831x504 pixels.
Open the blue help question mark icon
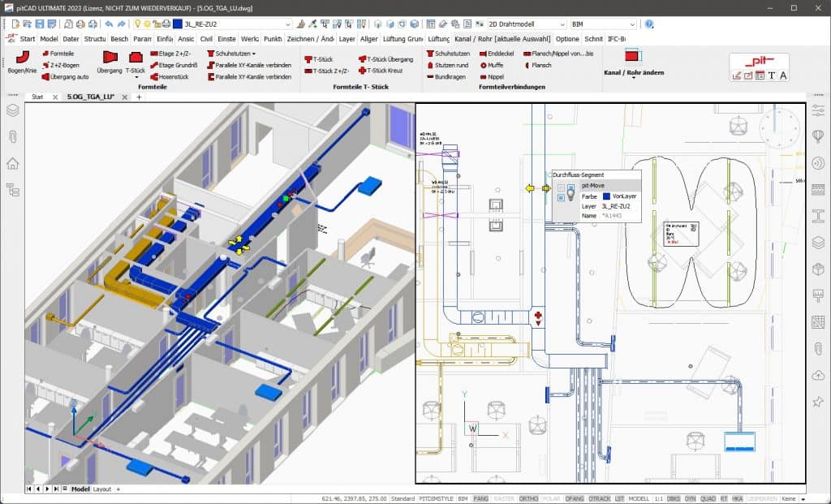click(x=649, y=24)
